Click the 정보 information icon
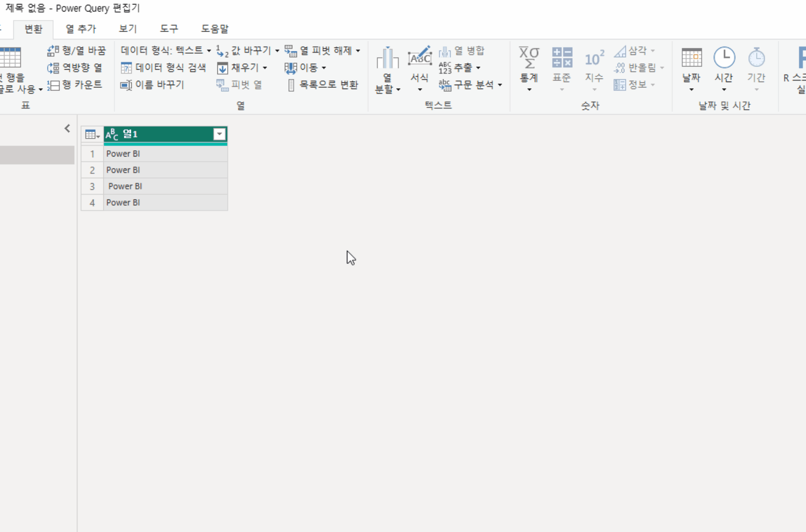 click(x=620, y=85)
